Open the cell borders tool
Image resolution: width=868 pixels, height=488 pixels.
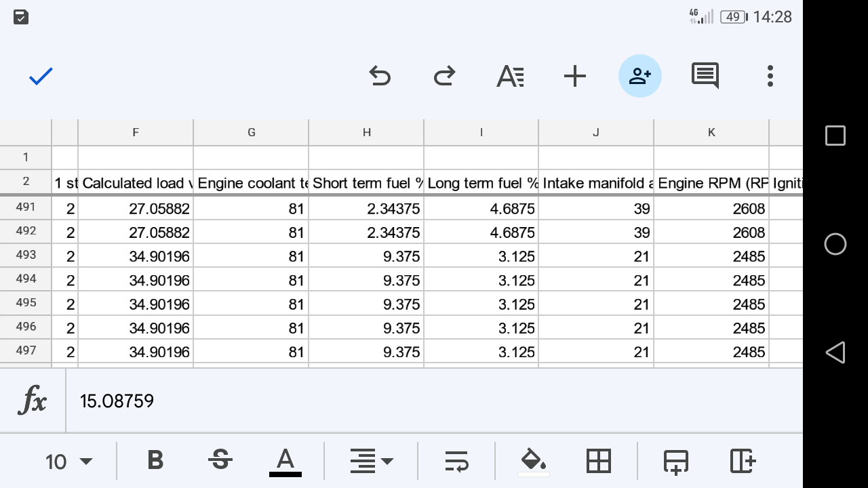point(598,461)
